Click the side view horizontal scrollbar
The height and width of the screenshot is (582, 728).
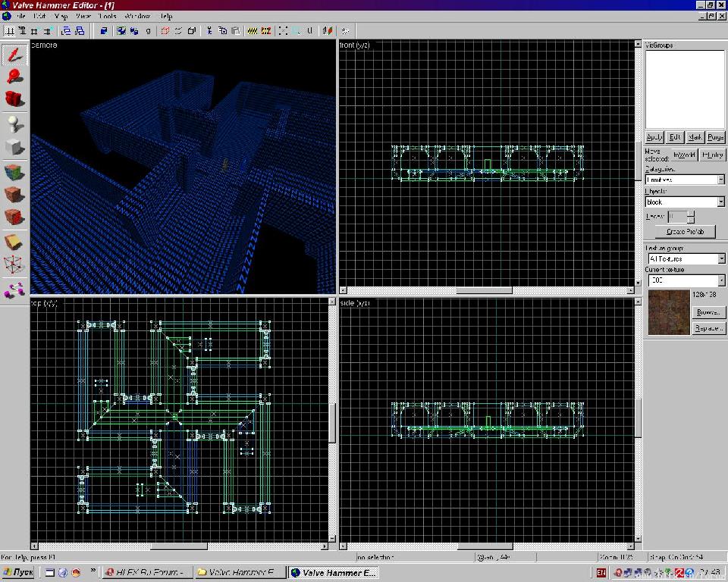tap(487, 546)
